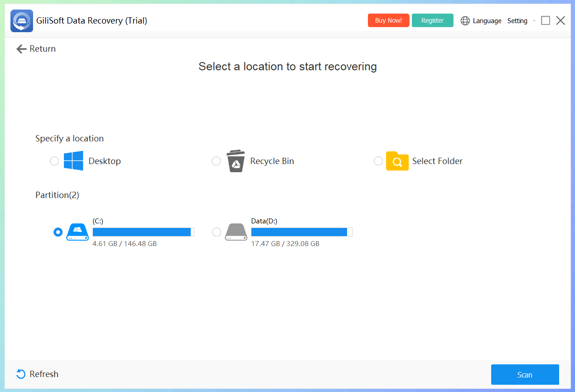
Task: Click the Buy Now! button
Action: pos(389,20)
